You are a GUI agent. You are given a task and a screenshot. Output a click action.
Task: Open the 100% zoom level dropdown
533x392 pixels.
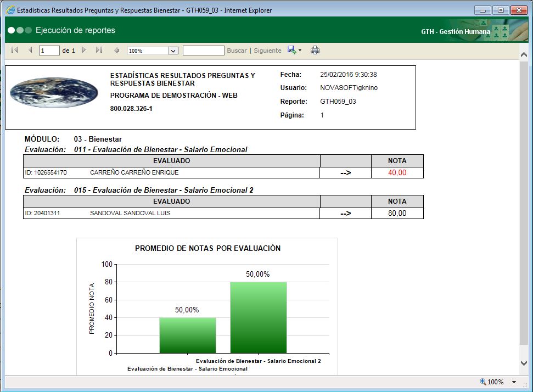[174, 50]
